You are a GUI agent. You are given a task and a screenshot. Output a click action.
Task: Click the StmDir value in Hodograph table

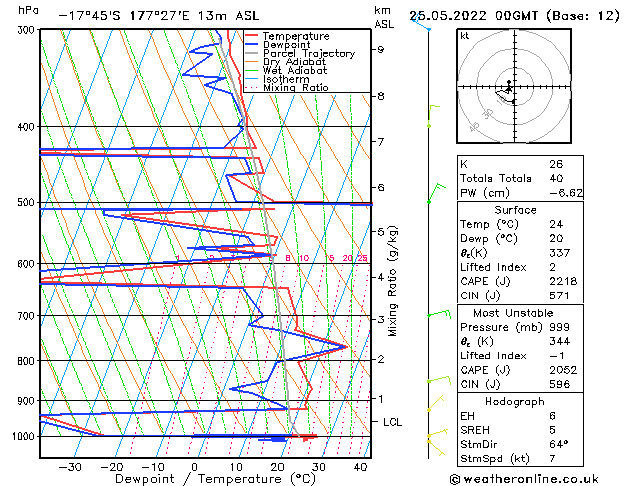pos(559,444)
